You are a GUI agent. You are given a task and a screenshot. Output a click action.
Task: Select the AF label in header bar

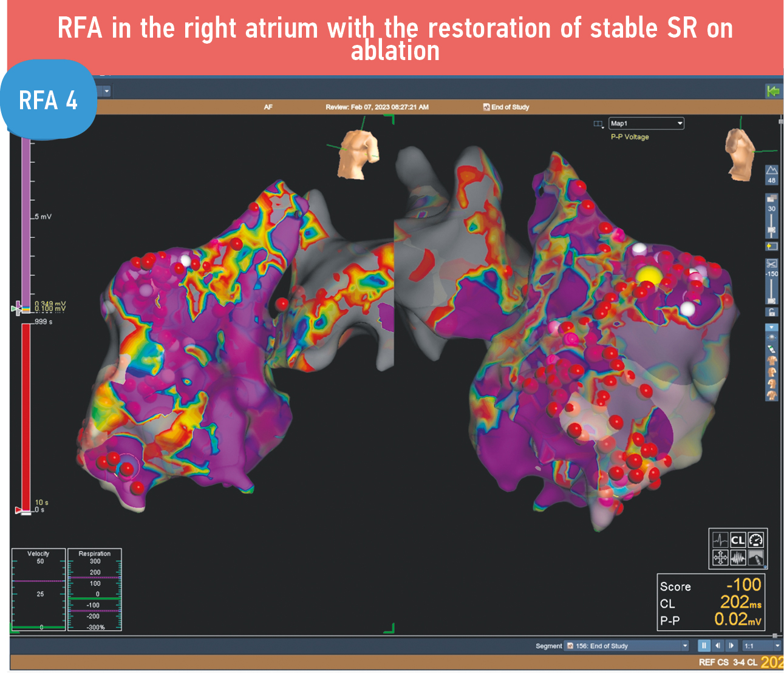coord(268,107)
